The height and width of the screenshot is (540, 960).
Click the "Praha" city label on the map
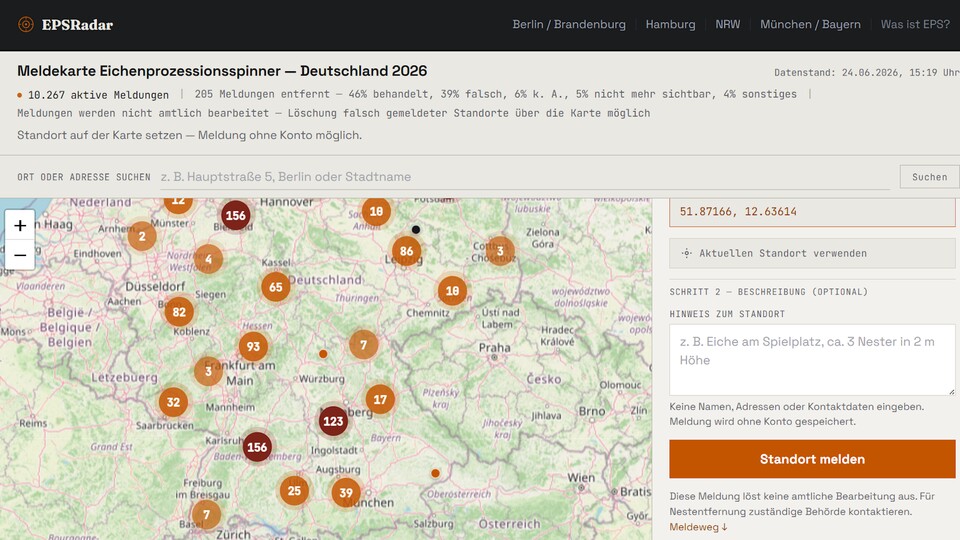495,348
